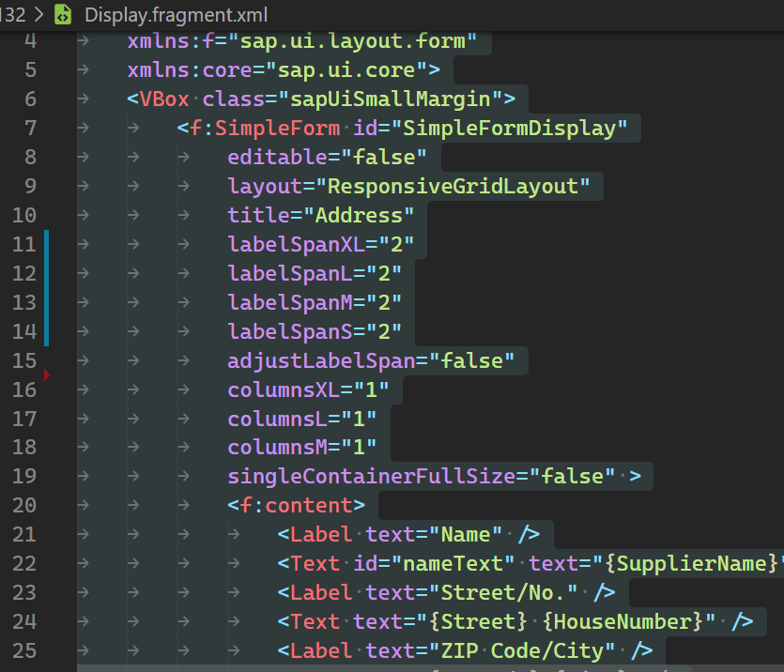Click the breadcrumb chevron separator

coord(39,14)
